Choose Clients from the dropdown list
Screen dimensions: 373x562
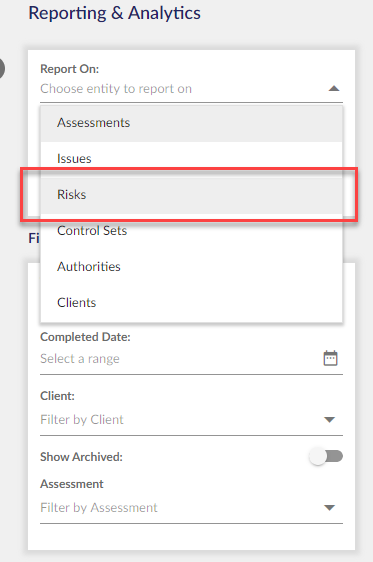point(192,303)
